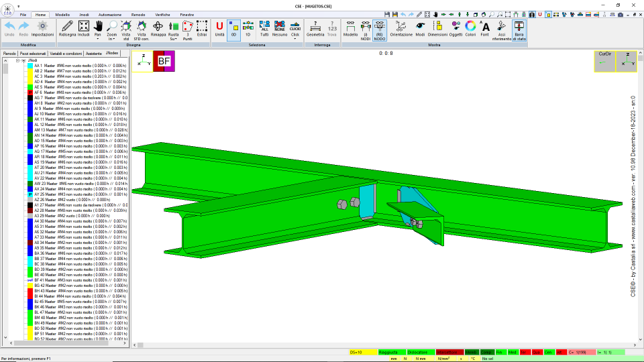
Task: Toggle the (RE) NODO view mode
Action: click(x=380, y=30)
